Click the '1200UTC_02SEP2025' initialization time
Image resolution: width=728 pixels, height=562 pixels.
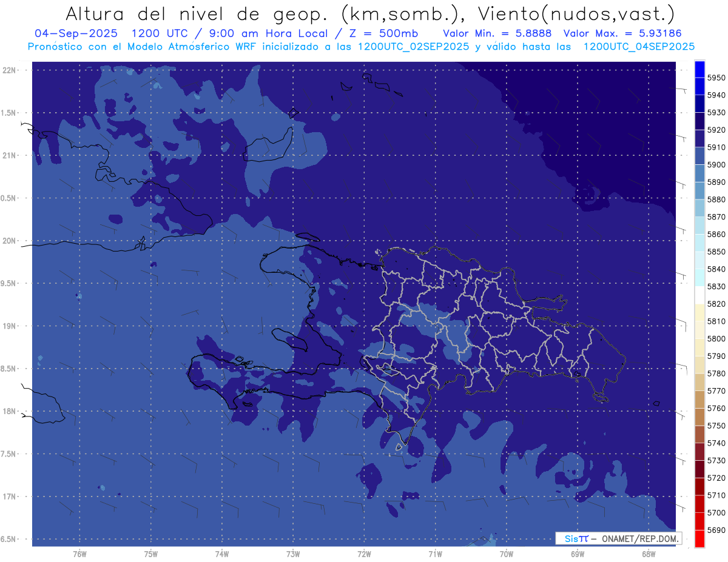[414, 46]
